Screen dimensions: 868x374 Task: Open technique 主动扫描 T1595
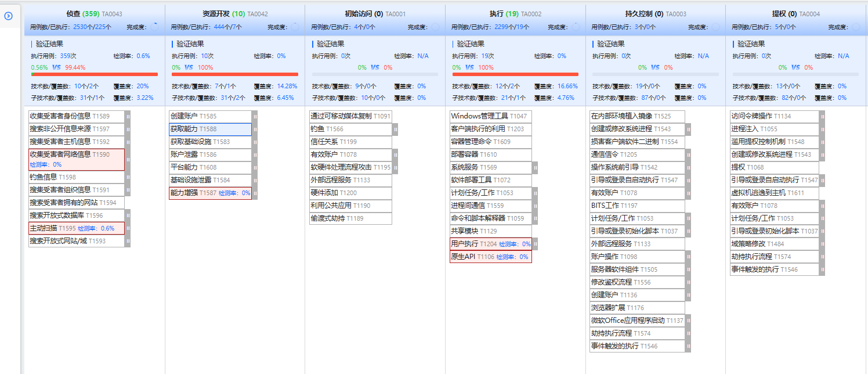[52, 228]
